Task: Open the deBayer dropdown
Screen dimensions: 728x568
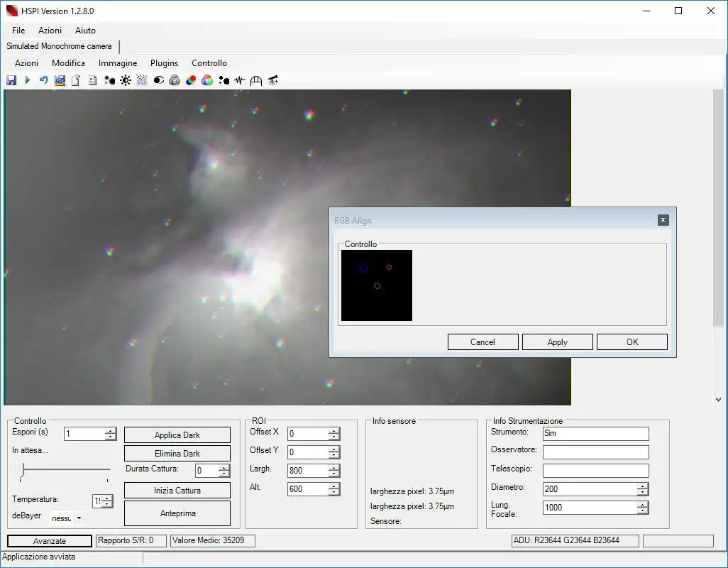Action: [x=79, y=518]
